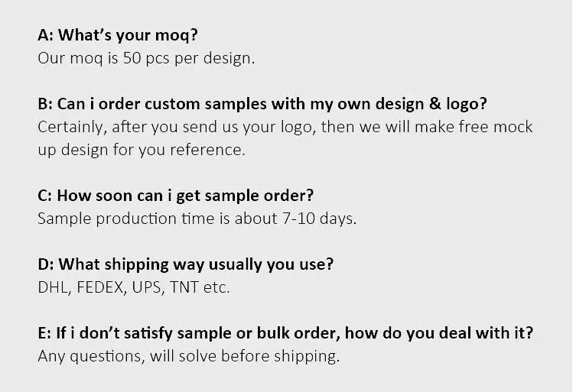573x392 pixels.
Task: Click the line starting with "Certainly, after you send"
Action: (285, 127)
